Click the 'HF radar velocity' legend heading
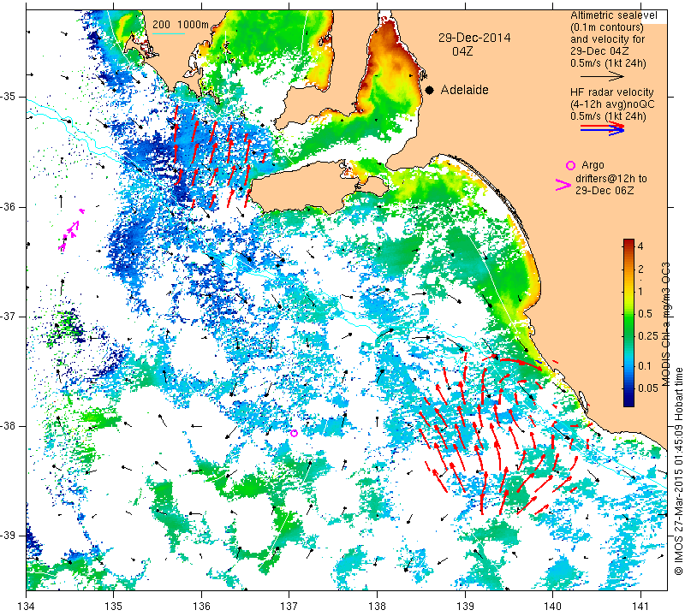 click(612, 92)
